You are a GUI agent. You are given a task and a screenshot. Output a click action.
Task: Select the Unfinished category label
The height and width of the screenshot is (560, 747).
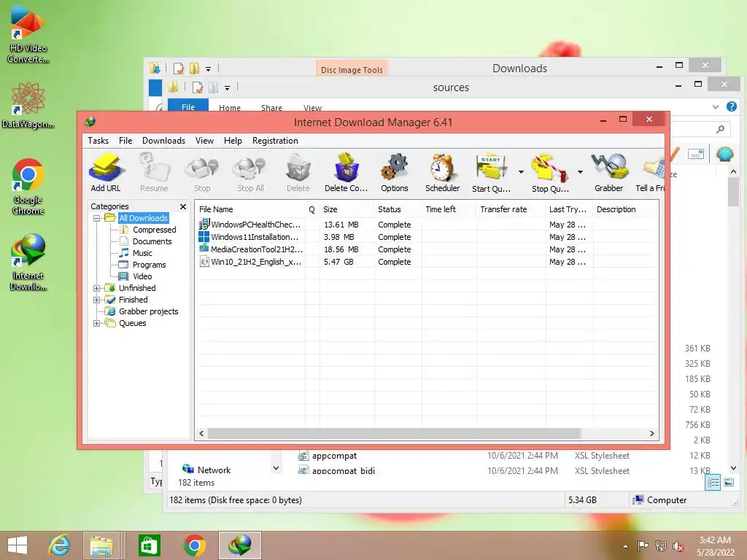click(x=137, y=288)
